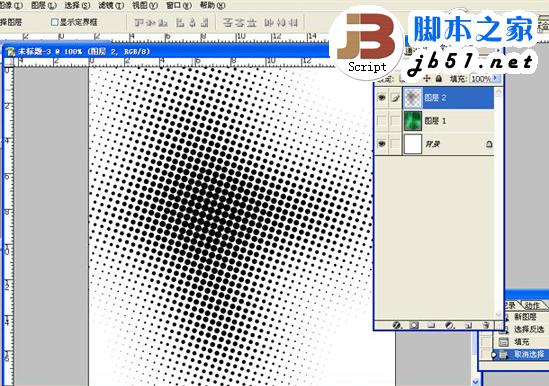The image size is (549, 386).
Task: Enable the 显示定界框 checkbox
Action: click(x=54, y=22)
